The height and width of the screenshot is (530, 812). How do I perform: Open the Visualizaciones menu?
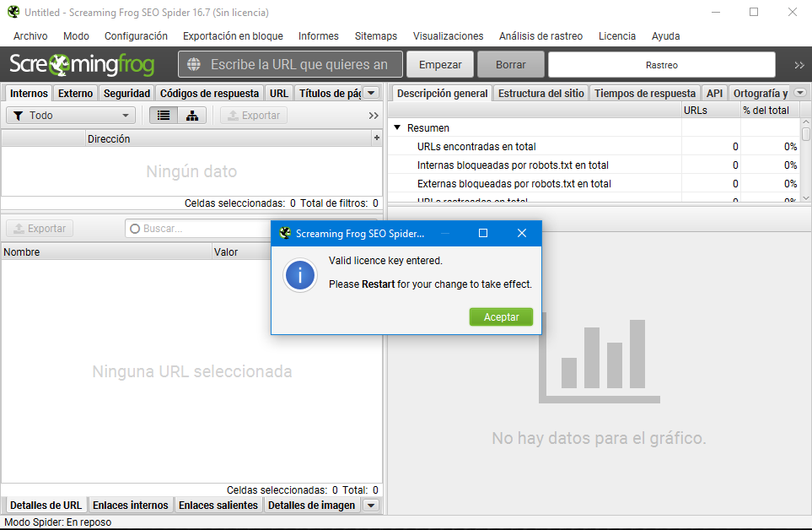pyautogui.click(x=448, y=35)
